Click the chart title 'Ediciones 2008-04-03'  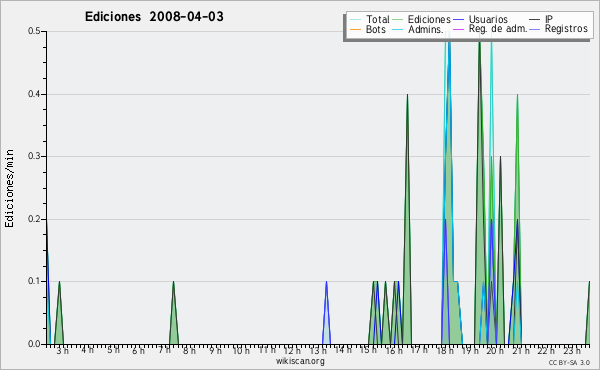154,17
